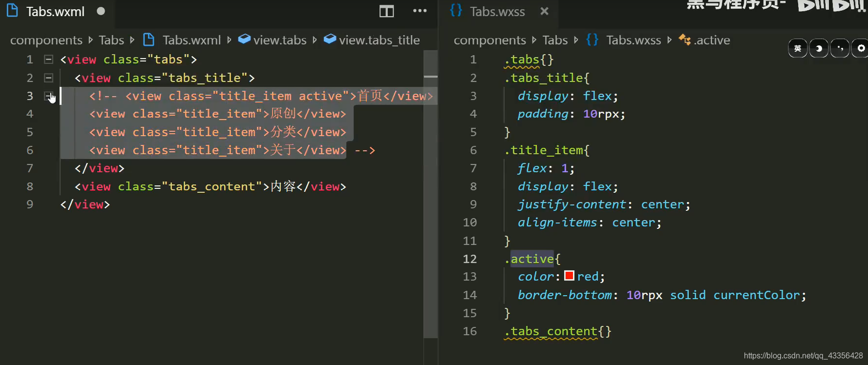Viewport: 868px width, 365px height.
Task: Open the More Actions ellipsis menu
Action: (420, 11)
